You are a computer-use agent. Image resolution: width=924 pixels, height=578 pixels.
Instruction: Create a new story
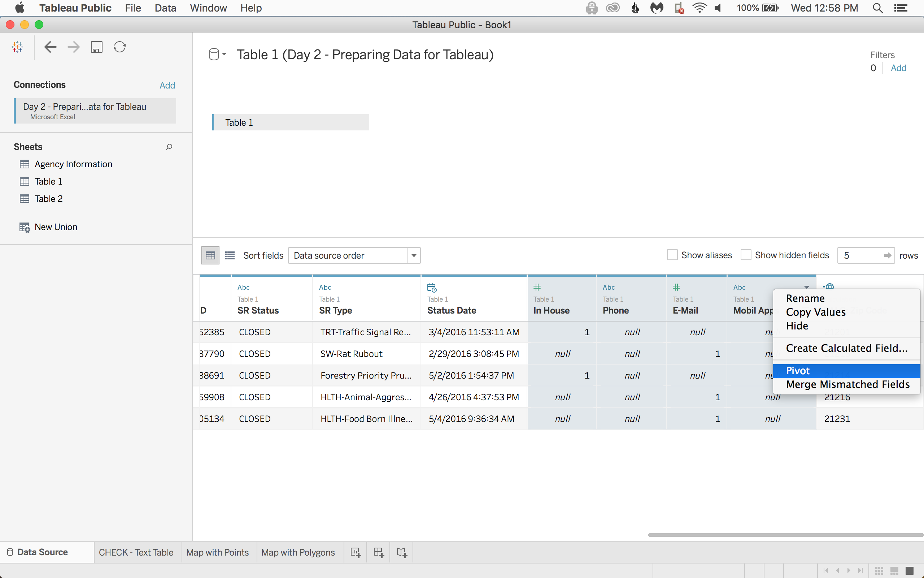[x=402, y=552]
